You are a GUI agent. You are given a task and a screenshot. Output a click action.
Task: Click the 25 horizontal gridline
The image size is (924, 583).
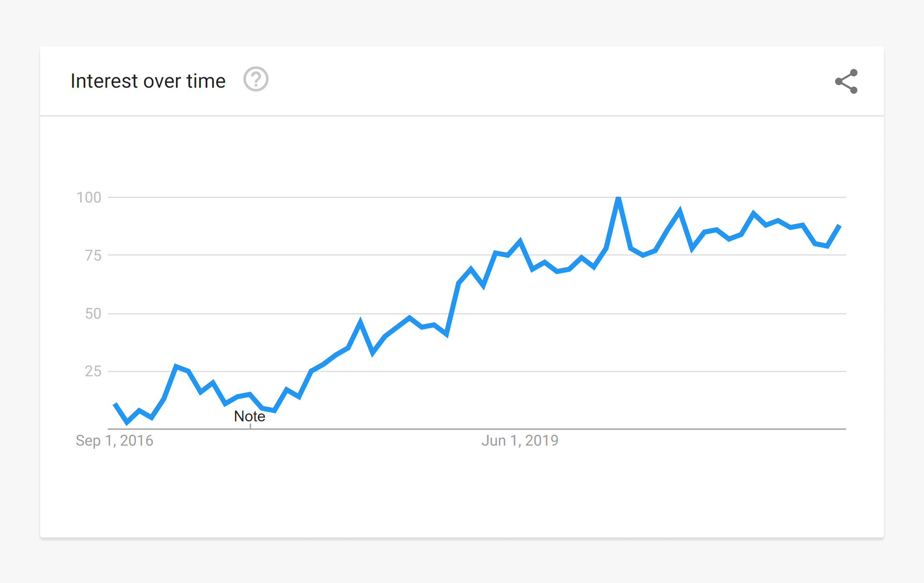477,371
